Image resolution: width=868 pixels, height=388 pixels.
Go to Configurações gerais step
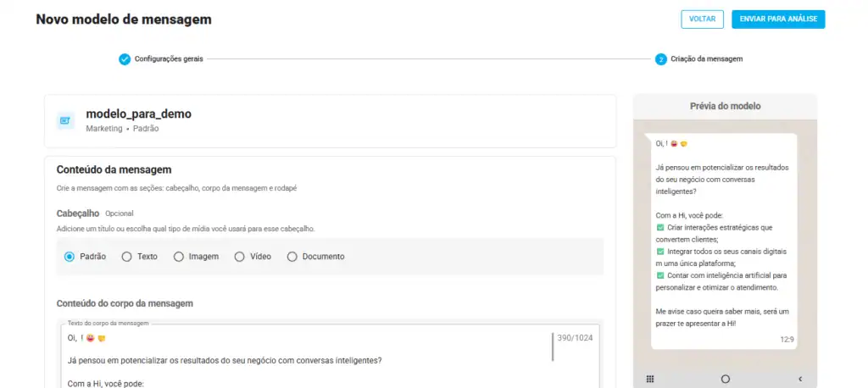tap(169, 59)
